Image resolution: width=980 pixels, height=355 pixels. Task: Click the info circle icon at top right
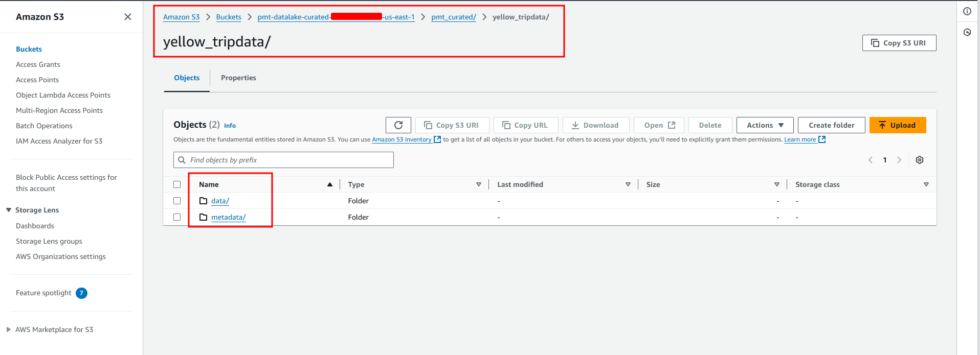[967, 11]
